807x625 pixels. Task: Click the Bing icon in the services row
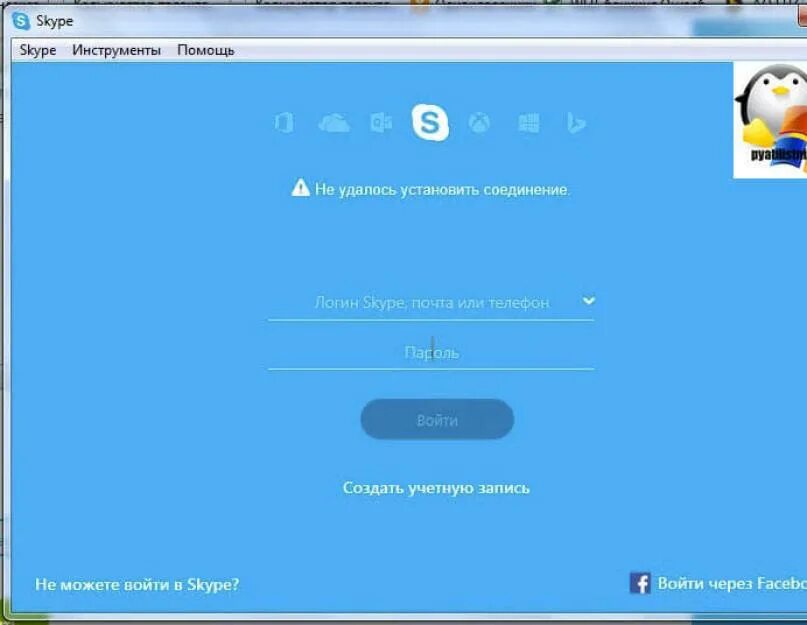click(576, 123)
